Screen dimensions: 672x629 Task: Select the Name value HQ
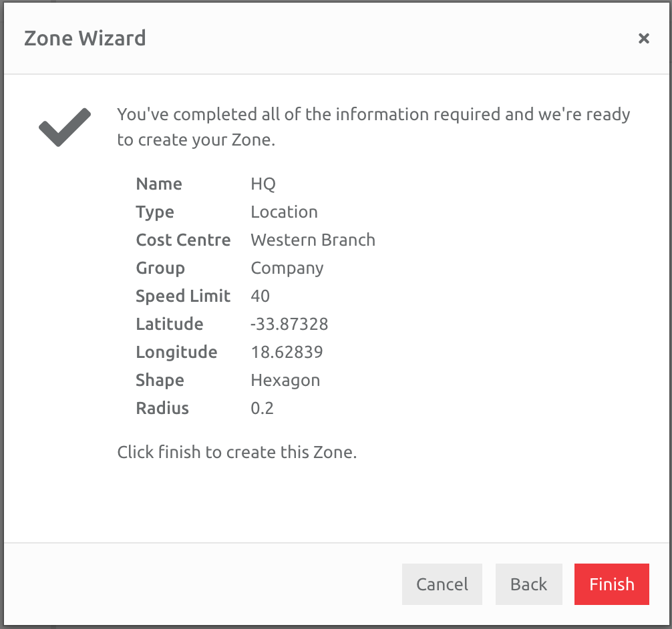coord(263,184)
